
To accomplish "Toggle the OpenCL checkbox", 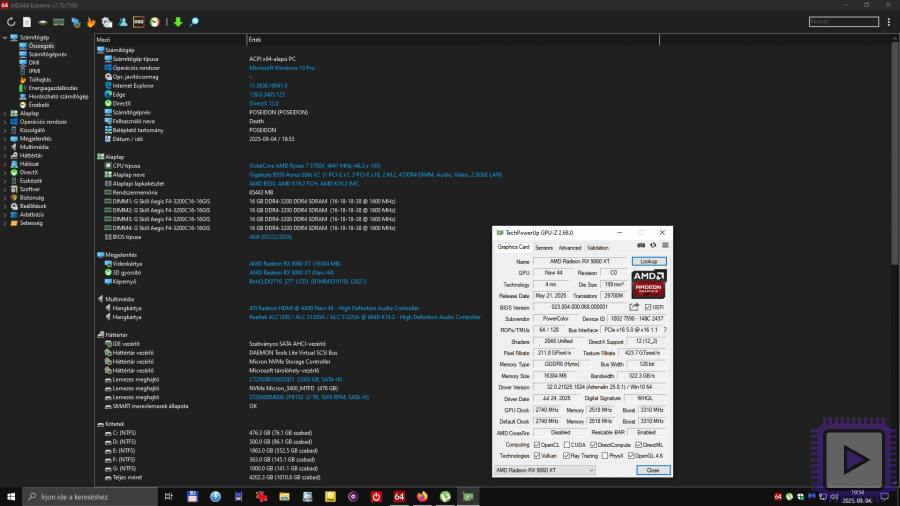I will pyautogui.click(x=537, y=445).
